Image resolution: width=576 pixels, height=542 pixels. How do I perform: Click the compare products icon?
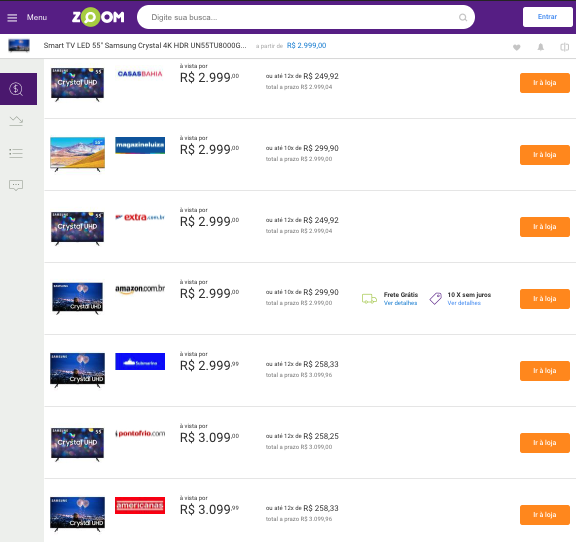[x=564, y=47]
